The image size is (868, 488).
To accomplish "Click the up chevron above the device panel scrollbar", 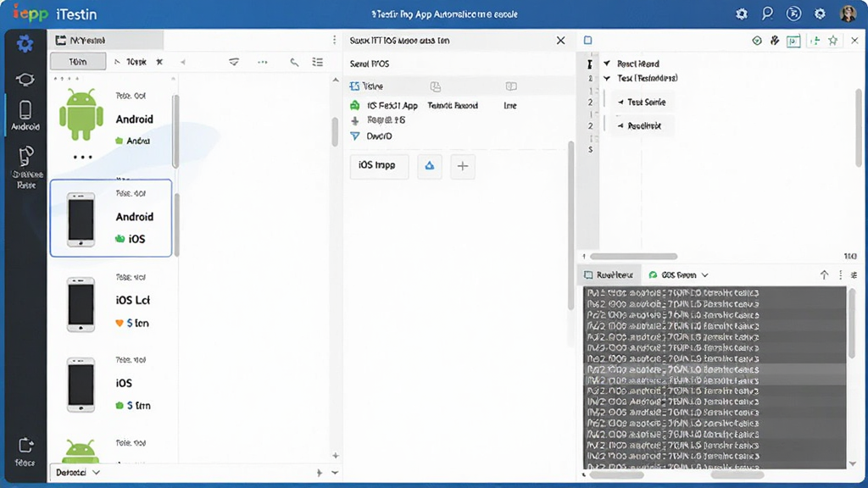I will pos(336,80).
